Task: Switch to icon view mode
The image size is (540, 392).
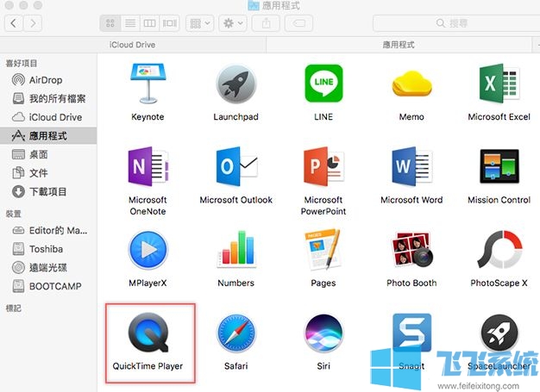Action: click(x=110, y=23)
